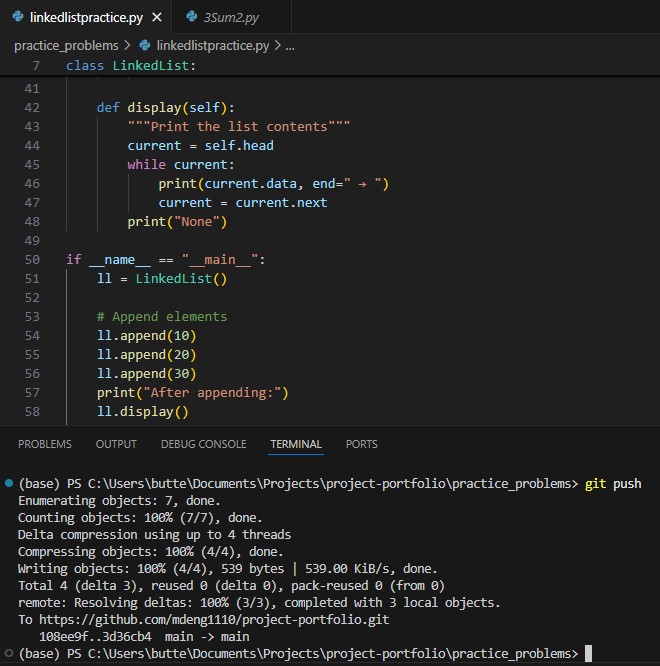Click the print("After appending:") line
660x666 pixels.
192,392
